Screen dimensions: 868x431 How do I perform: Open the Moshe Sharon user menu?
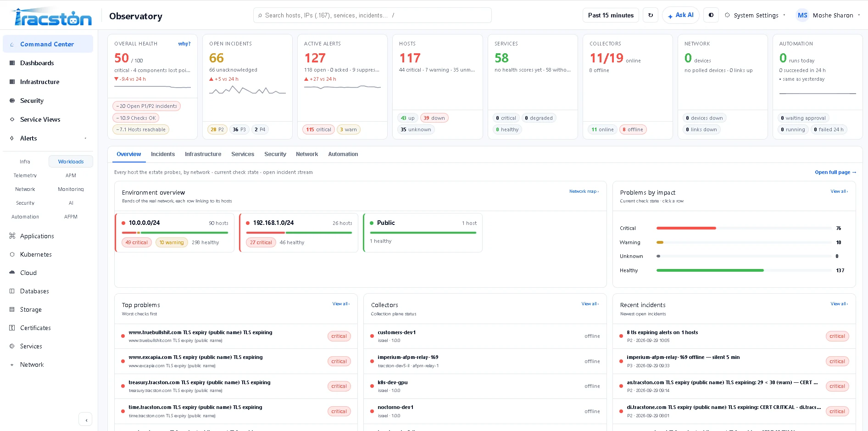(829, 15)
